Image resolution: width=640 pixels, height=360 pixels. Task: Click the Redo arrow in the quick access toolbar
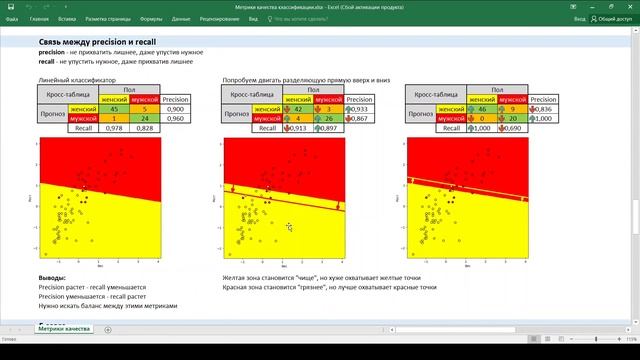click(46, 7)
